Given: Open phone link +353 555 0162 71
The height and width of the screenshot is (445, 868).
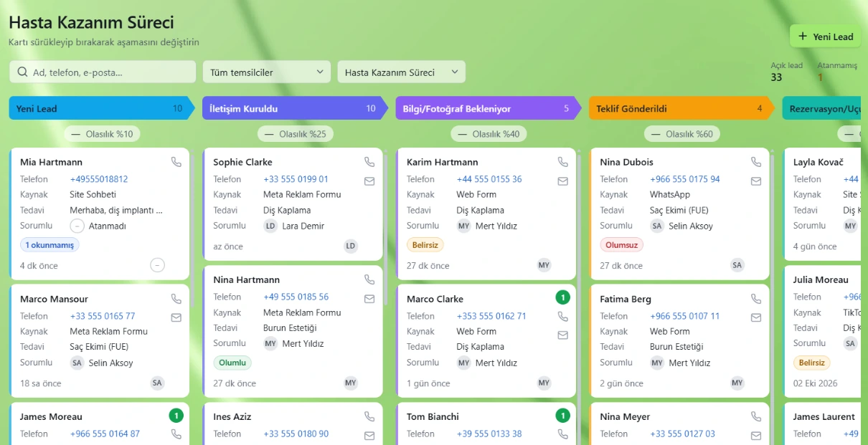Looking at the screenshot, I should tap(491, 316).
